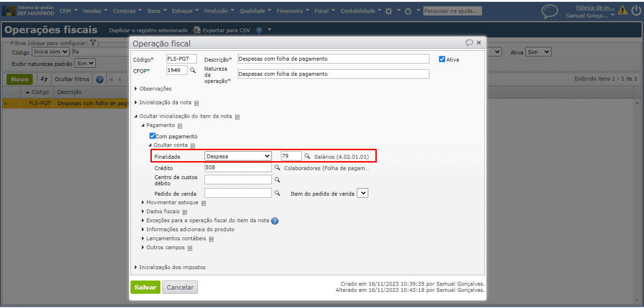Click the filter funnel icon
This screenshot has height=308, width=644.
click(93, 43)
